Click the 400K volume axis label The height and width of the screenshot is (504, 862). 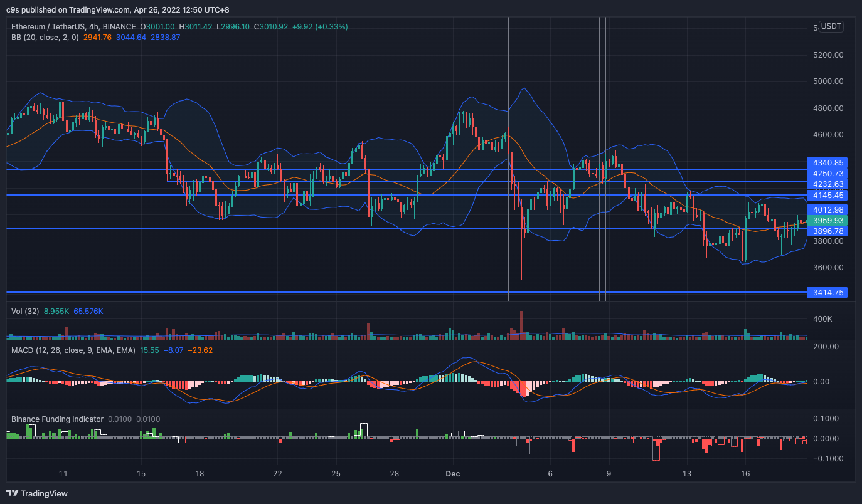tap(822, 320)
